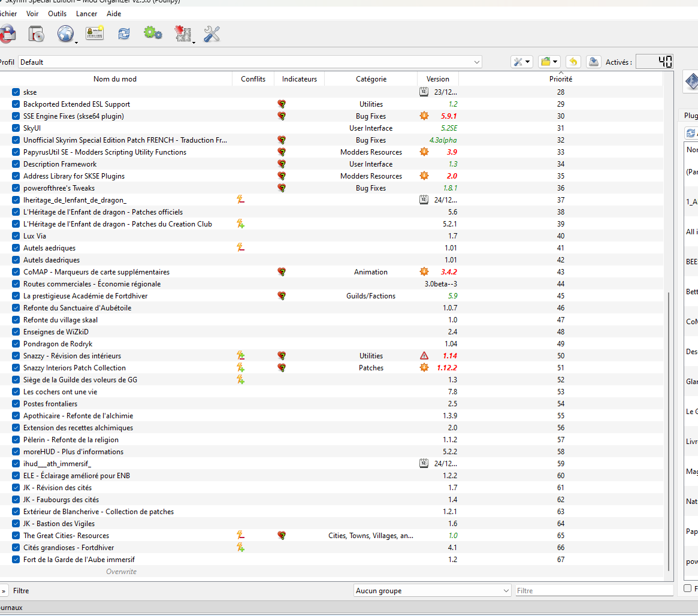The width and height of the screenshot is (698, 616).
Task: Select the Overwrite row
Action: click(x=331, y=572)
